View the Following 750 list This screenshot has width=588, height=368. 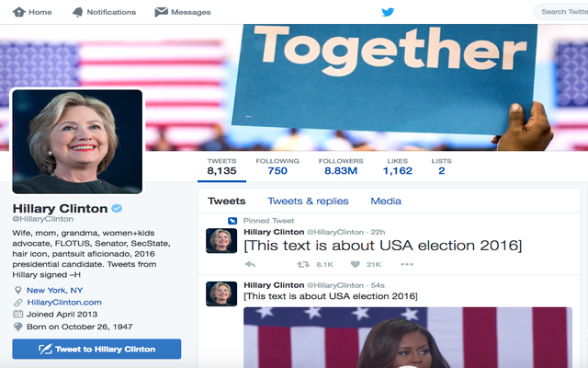tap(277, 167)
